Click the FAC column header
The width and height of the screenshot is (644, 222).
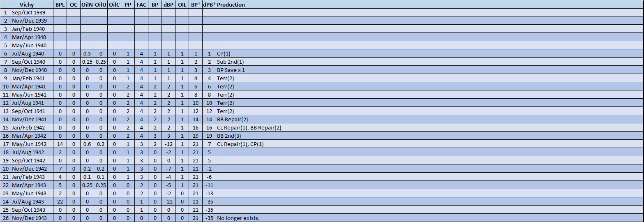141,5
